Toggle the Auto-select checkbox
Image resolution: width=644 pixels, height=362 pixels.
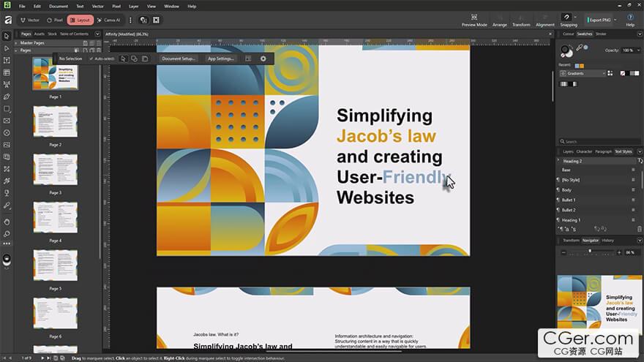click(91, 59)
